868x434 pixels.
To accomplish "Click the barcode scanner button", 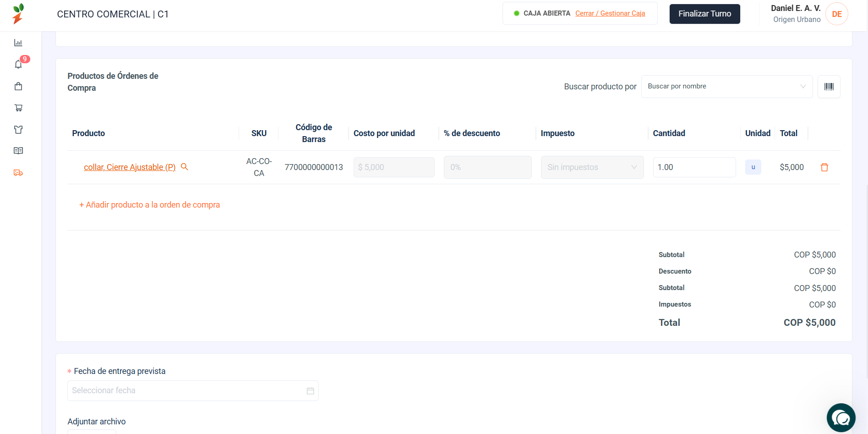I will 829,87.
